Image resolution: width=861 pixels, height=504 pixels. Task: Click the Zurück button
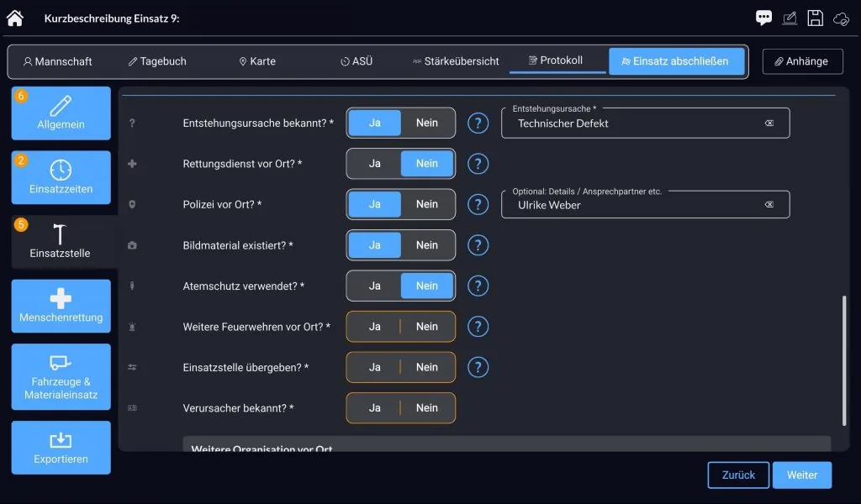pyautogui.click(x=738, y=475)
